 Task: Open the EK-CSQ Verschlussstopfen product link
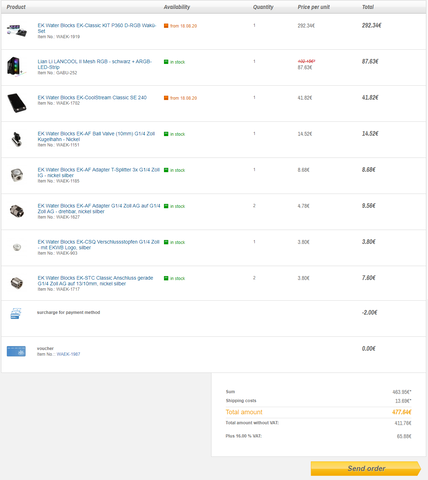tap(98, 244)
